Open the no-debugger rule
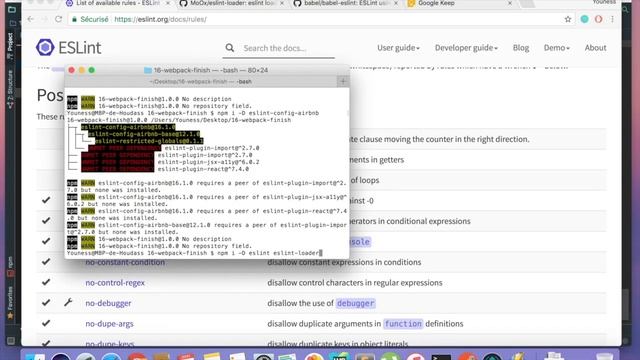The height and width of the screenshot is (360, 640). [108, 303]
